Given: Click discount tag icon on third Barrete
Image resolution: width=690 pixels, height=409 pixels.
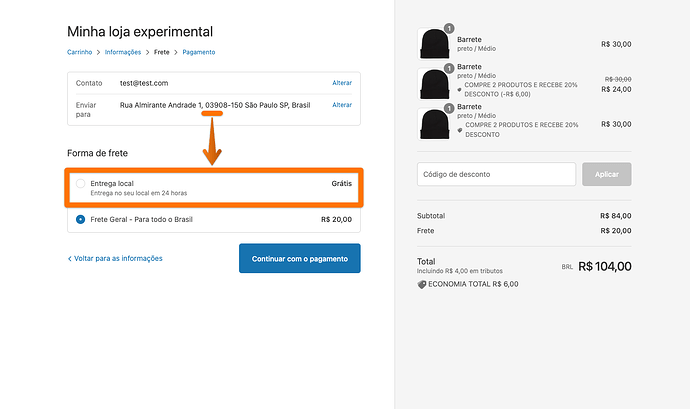Looking at the screenshot, I should point(460,130).
